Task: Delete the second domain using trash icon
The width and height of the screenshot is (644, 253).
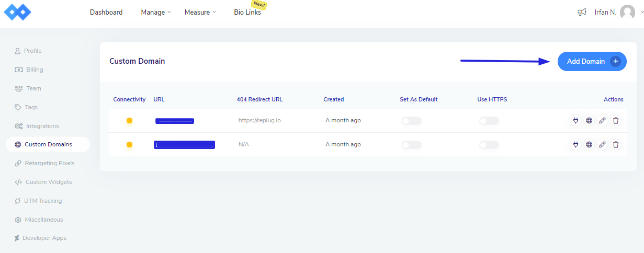Action: coord(616,145)
